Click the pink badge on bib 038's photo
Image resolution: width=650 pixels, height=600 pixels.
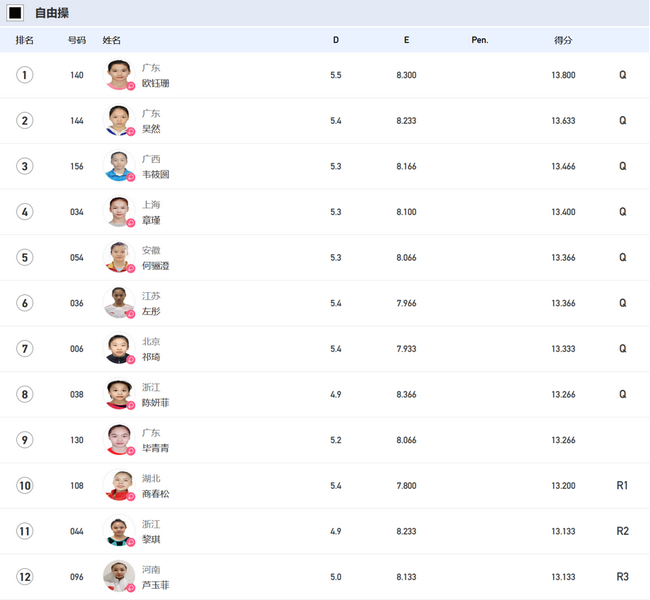pyautogui.click(x=131, y=406)
